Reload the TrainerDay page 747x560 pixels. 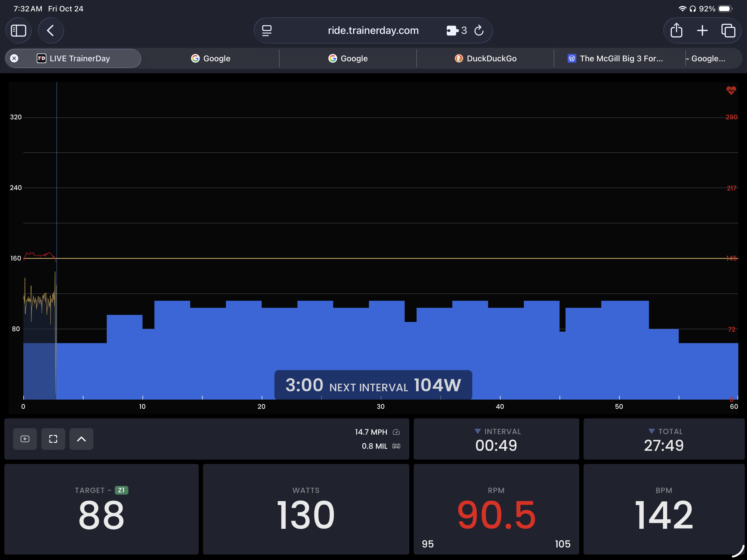click(479, 31)
